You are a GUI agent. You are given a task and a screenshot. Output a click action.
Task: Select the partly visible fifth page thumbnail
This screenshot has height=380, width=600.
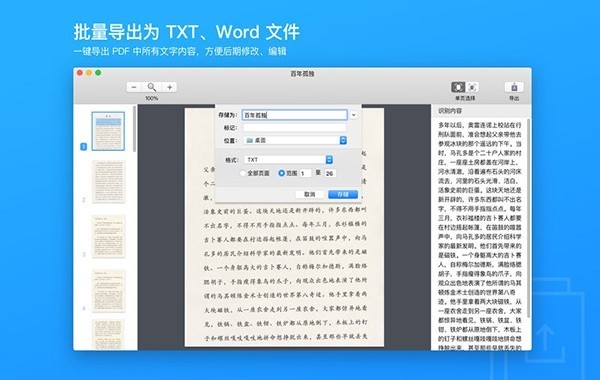pos(109,334)
